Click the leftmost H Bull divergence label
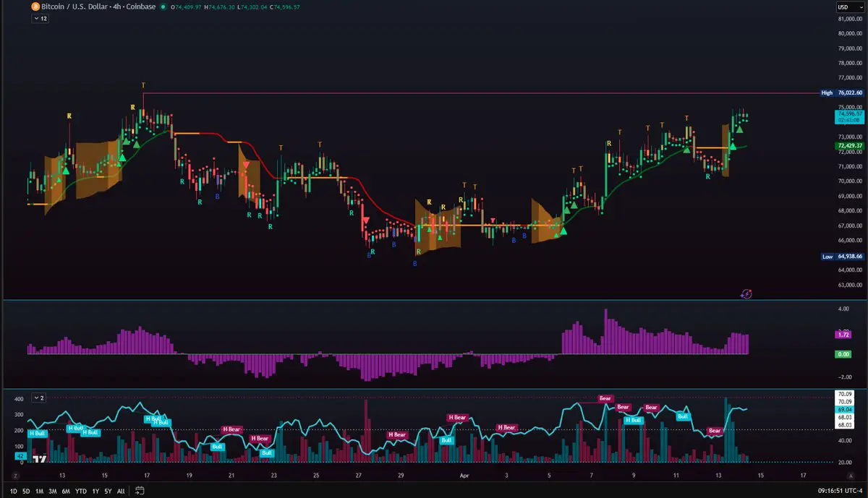Image resolution: width=868 pixels, height=498 pixels. click(x=37, y=433)
